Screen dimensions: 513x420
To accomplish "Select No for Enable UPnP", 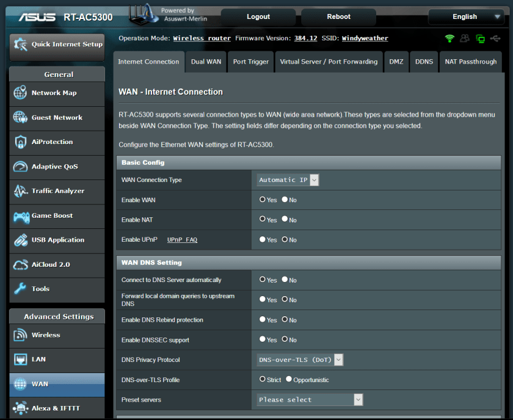I will (285, 240).
